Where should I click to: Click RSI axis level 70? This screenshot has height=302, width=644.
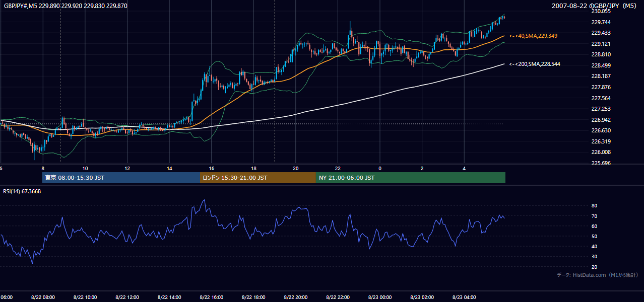[594, 216]
